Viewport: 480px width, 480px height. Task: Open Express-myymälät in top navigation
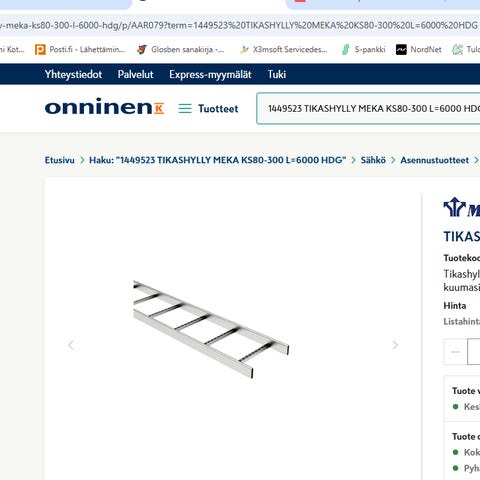(x=210, y=74)
